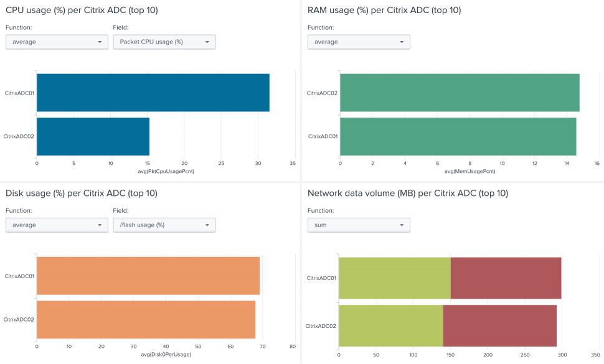The height and width of the screenshot is (364, 604).
Task: Click the CPU usage (%) per Citrix ADC title
Action: (82, 10)
